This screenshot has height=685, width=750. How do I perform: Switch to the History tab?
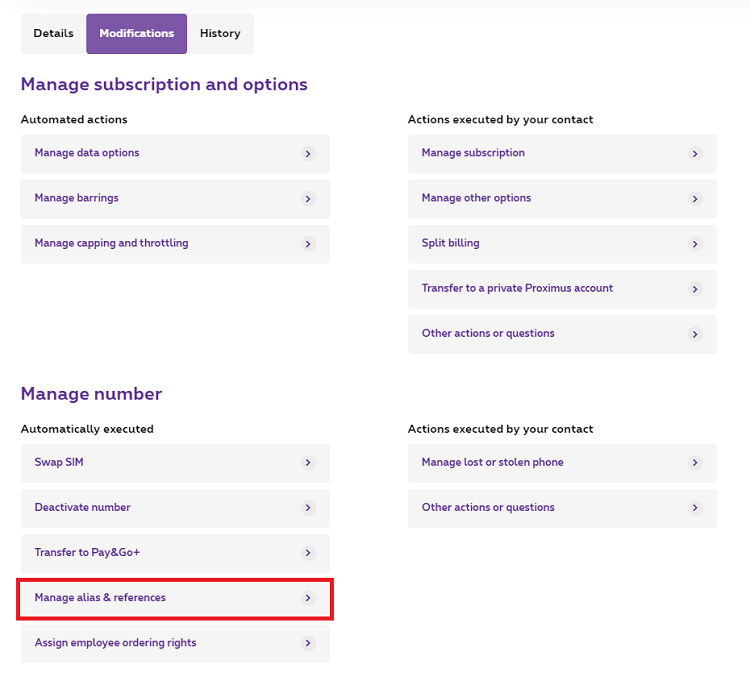220,33
